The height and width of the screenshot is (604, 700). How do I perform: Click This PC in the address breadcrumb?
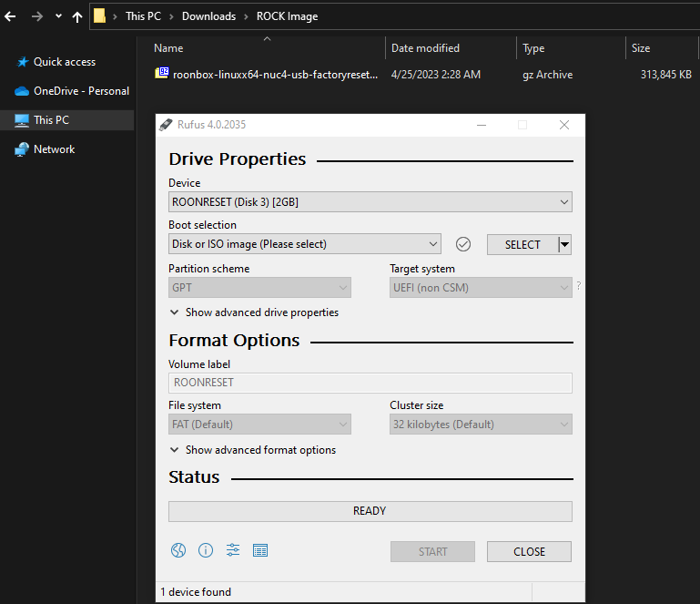(x=143, y=16)
